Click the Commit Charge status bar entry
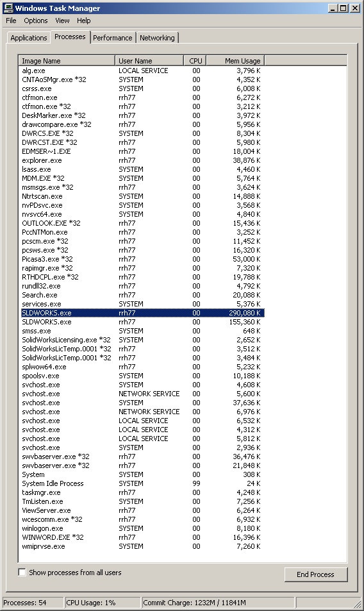Viewport: 364px width, 611px height. click(x=218, y=603)
